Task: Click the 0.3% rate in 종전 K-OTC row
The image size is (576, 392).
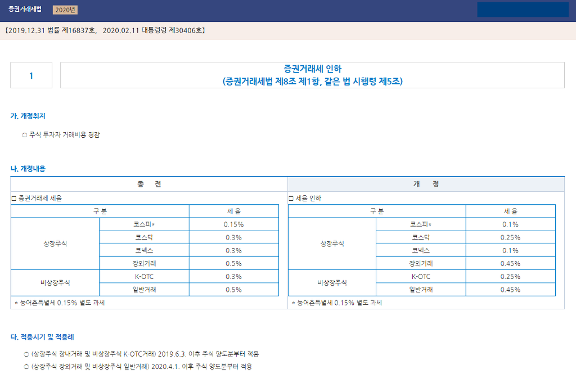Action: pyautogui.click(x=234, y=276)
